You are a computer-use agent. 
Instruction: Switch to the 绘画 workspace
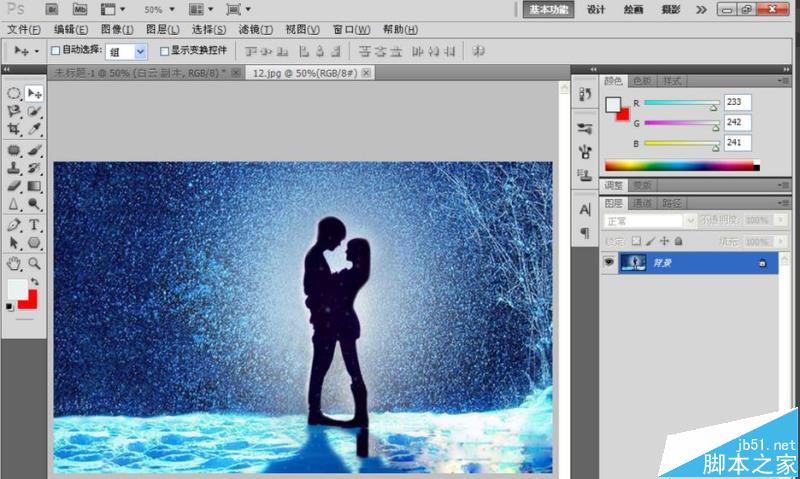(633, 9)
